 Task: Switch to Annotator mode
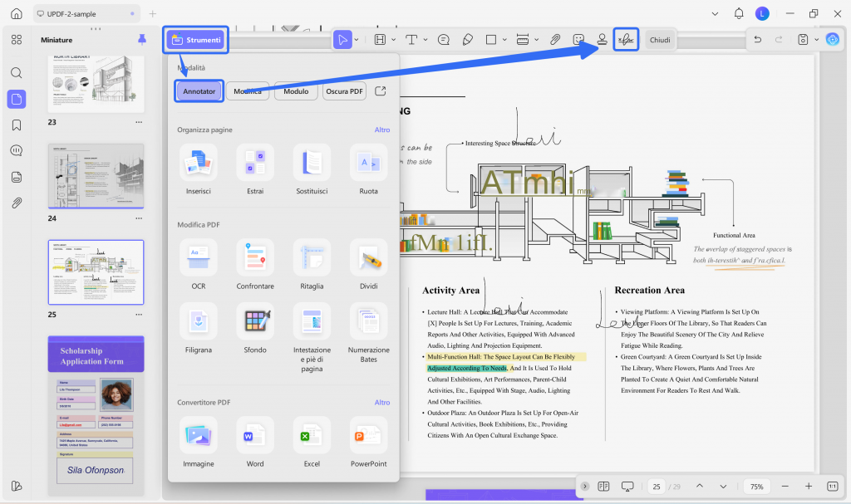(x=199, y=91)
